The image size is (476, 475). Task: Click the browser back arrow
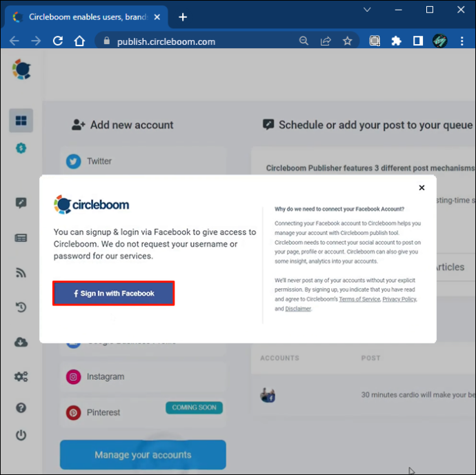(14, 41)
